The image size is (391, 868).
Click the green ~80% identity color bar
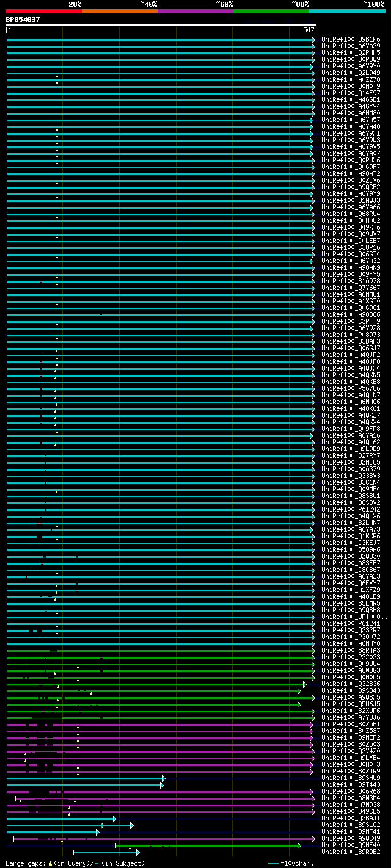pos(271,10)
